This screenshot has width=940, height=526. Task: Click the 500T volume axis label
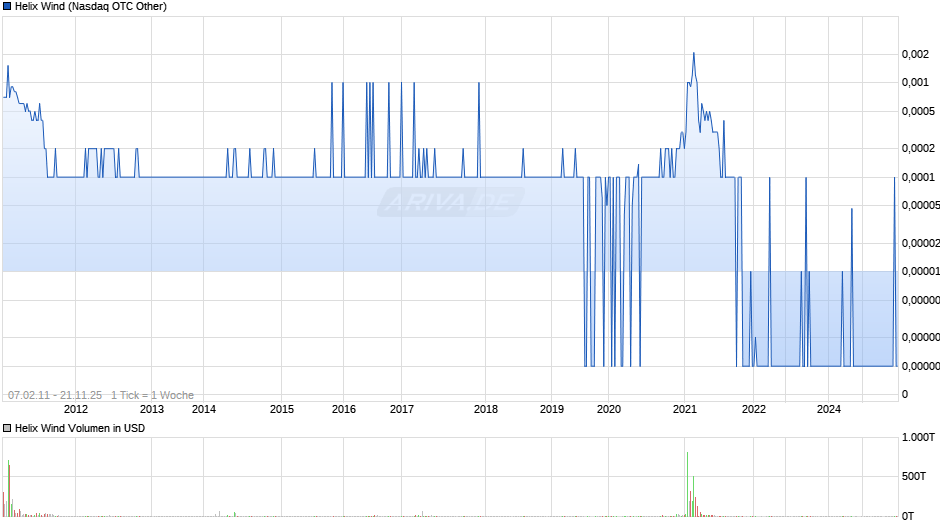[914, 476]
